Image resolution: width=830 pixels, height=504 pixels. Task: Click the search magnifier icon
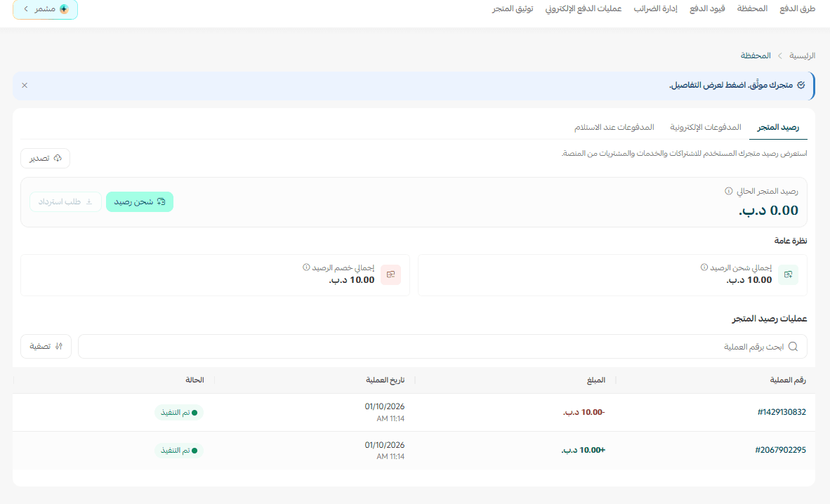pyautogui.click(x=793, y=347)
